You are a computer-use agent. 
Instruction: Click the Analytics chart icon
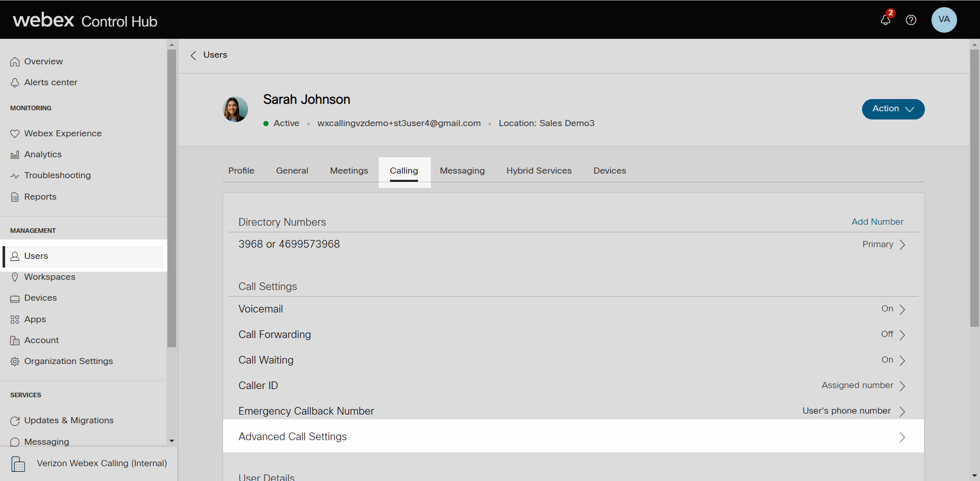tap(15, 155)
